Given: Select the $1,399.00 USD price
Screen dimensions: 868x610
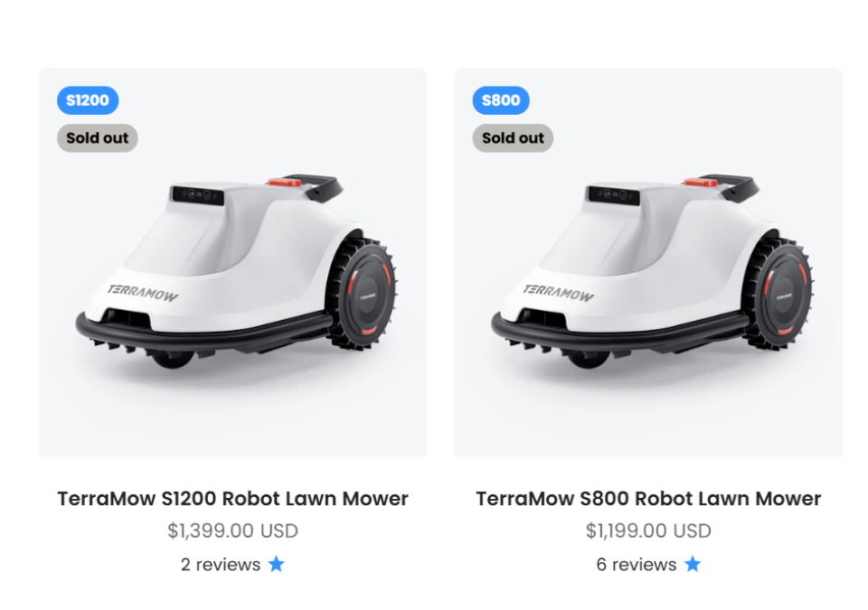Looking at the screenshot, I should pyautogui.click(x=232, y=530).
